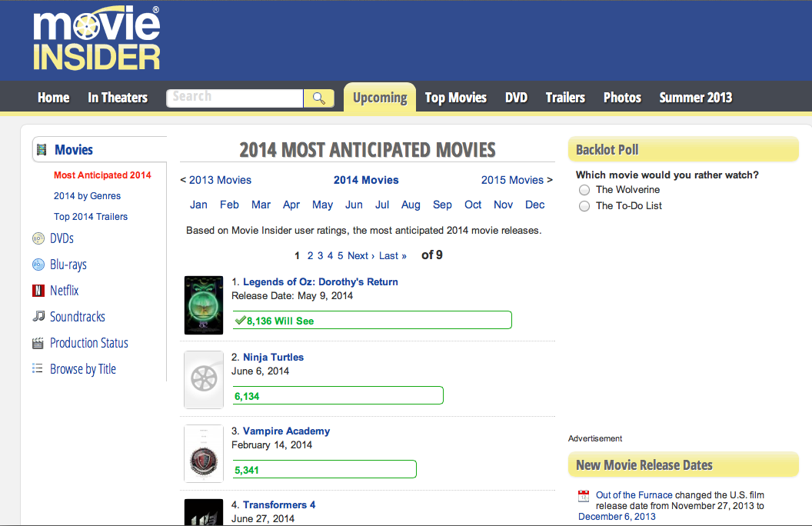812x526 pixels.
Task: Open the Trailers navigation tab
Action: [x=565, y=98]
